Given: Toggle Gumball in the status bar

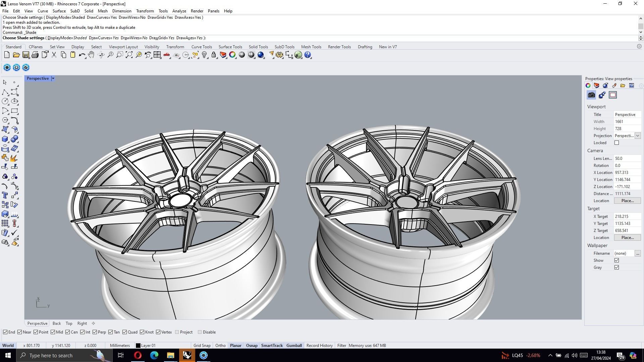Looking at the screenshot, I should click(x=294, y=346).
